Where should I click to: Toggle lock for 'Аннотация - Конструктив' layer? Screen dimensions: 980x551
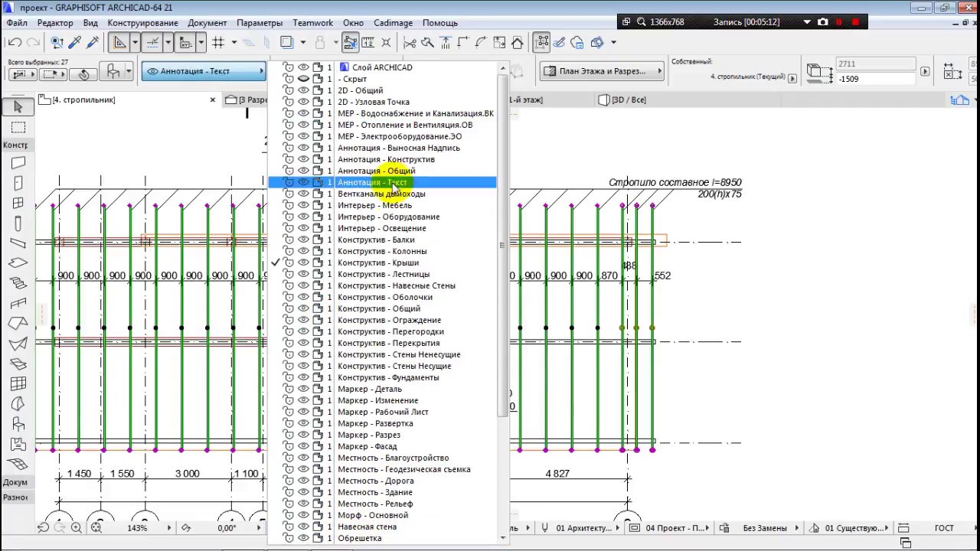pyautogui.click(x=289, y=159)
